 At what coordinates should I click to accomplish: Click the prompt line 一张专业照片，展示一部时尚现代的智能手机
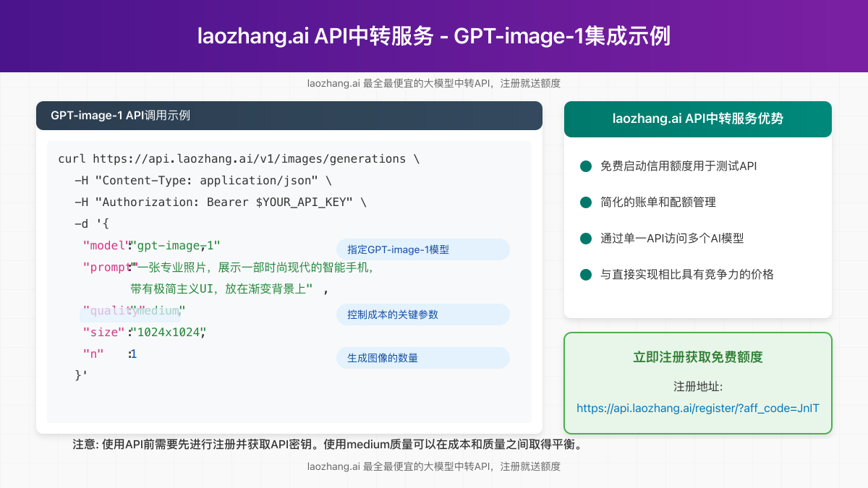(252, 267)
